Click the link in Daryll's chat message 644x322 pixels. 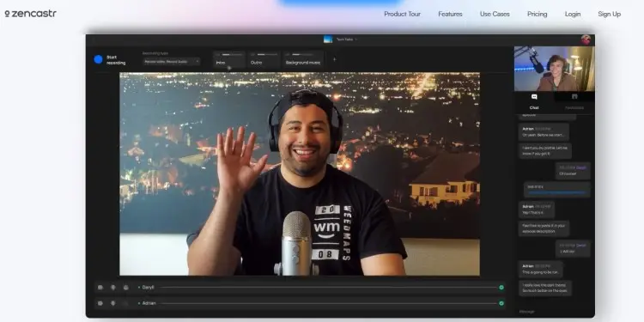(556, 192)
